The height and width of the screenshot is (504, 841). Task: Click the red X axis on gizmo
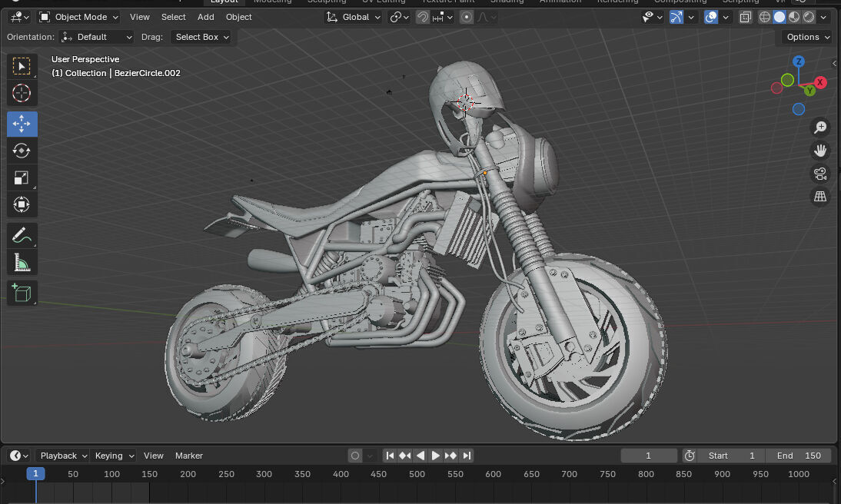[819, 82]
